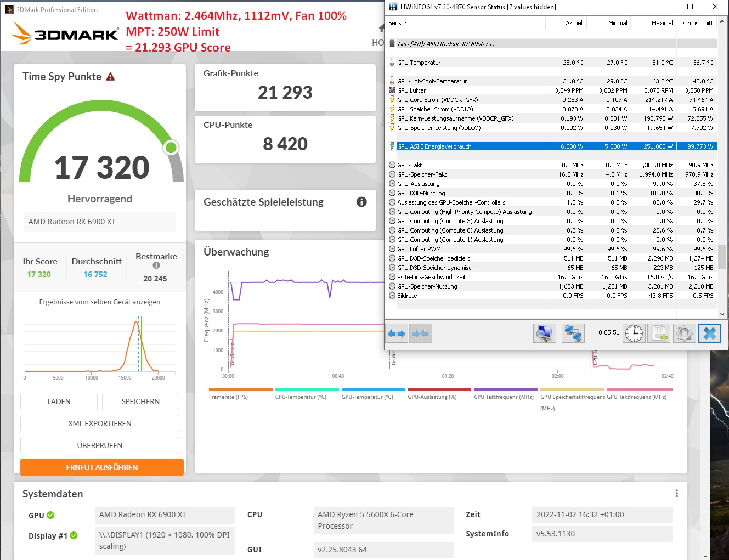Click green check next to GPU label
The width and height of the screenshot is (729, 560).
(x=50, y=515)
